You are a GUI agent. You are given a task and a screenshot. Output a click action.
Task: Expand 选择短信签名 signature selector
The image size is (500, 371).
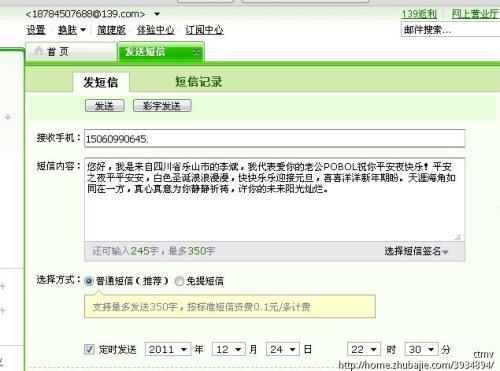tap(416, 251)
